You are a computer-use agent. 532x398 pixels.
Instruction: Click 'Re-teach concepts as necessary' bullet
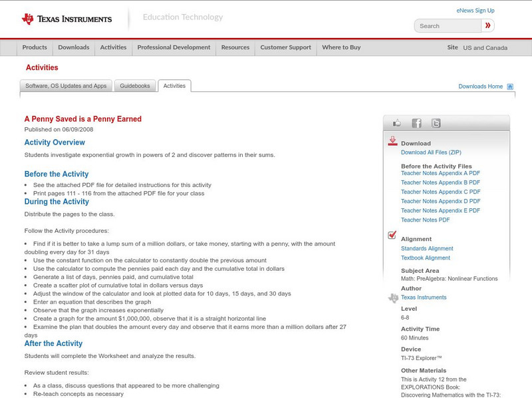coord(78,394)
